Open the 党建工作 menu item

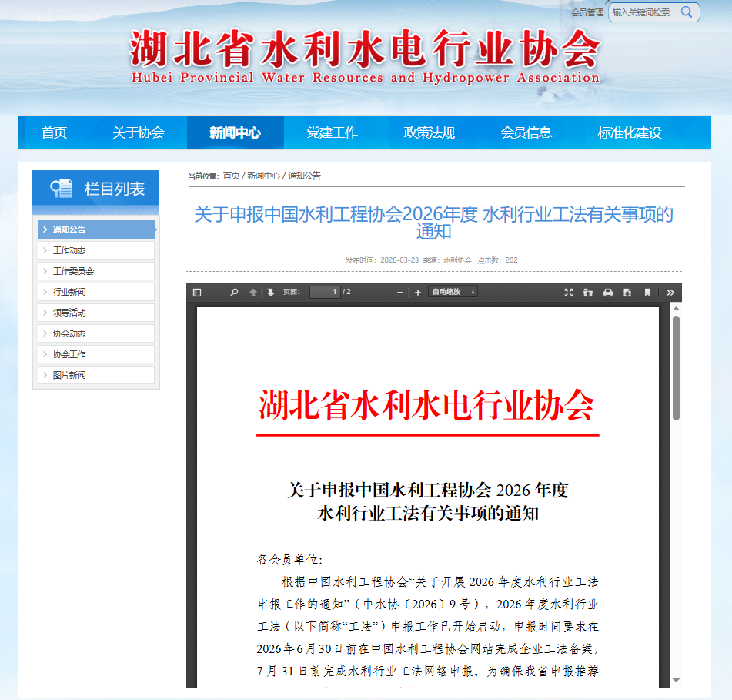click(333, 132)
